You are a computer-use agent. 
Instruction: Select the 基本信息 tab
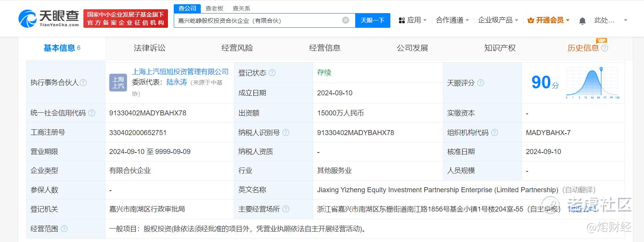pos(62,48)
